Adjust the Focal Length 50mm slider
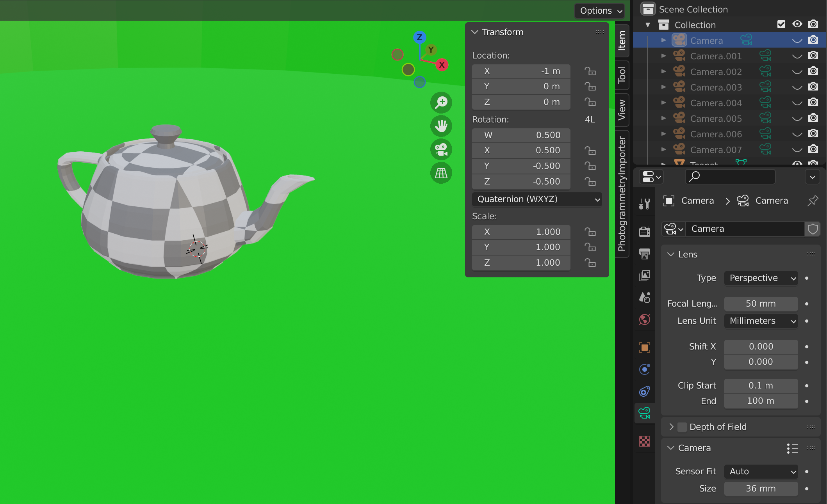The height and width of the screenshot is (504, 827). [x=761, y=303]
